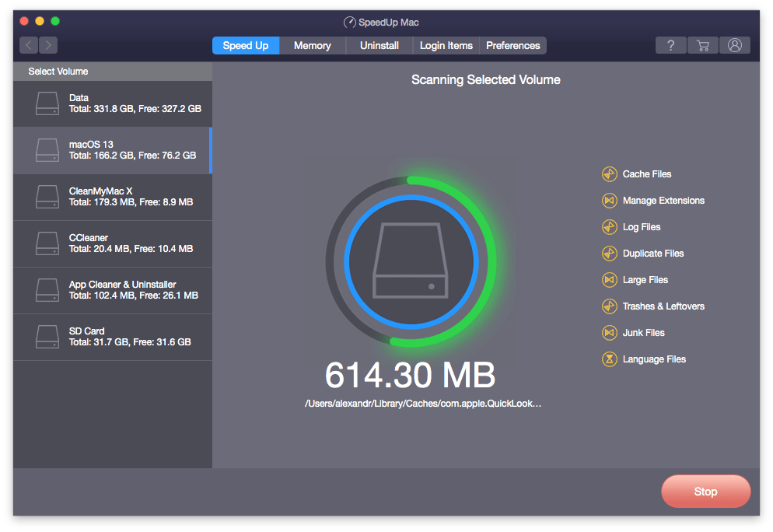Click the back navigation arrow
This screenshot has height=532, width=773.
28,45
